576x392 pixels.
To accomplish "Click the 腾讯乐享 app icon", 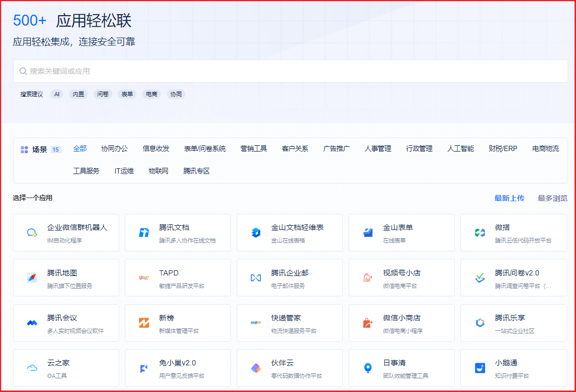I will pyautogui.click(x=480, y=323).
